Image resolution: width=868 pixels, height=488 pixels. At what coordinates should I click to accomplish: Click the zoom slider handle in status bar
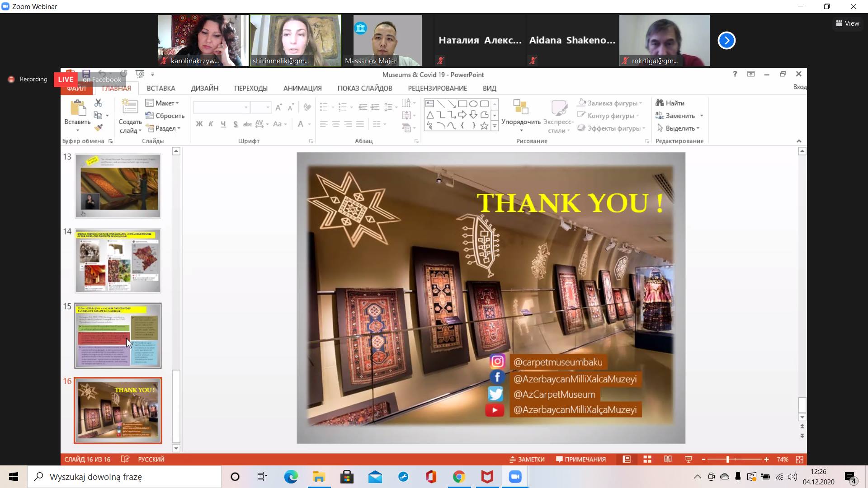click(728, 459)
